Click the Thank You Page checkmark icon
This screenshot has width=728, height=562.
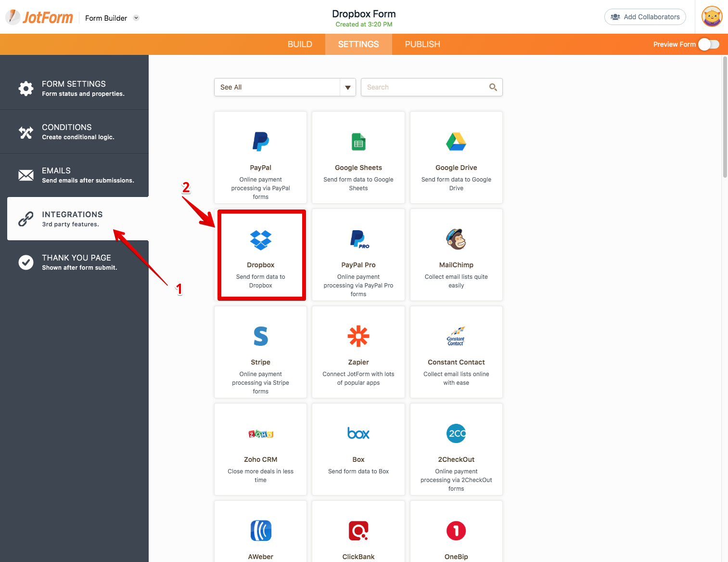26,262
